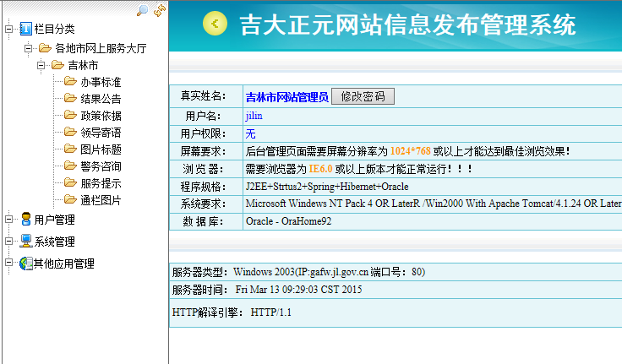
Task: Click the folder icon beside 警务咨询
Action: pyautogui.click(x=71, y=166)
